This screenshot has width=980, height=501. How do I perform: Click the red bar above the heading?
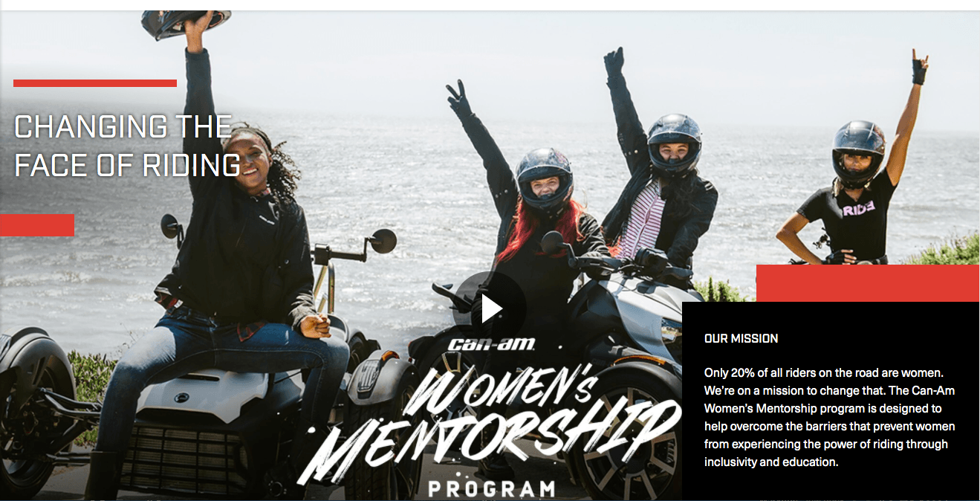pos(95,83)
